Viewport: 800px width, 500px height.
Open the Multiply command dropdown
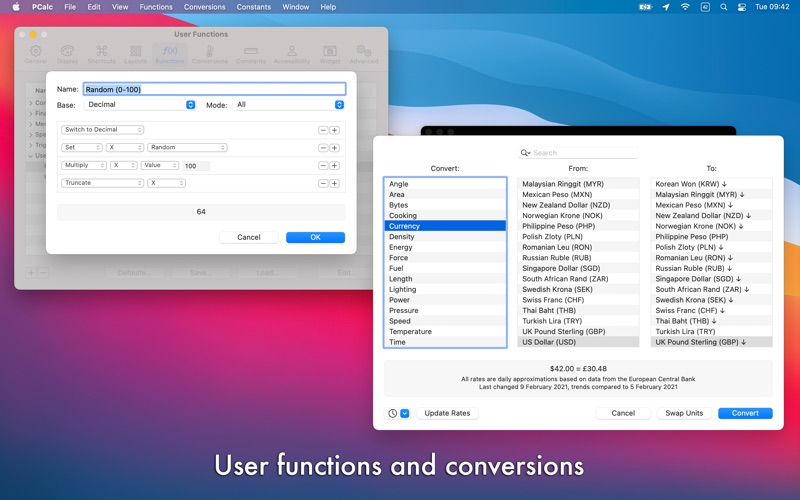click(x=84, y=165)
